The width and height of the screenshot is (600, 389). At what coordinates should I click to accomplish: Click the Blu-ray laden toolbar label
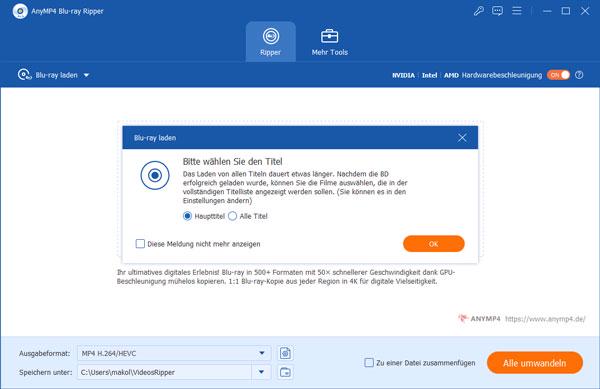click(x=57, y=75)
